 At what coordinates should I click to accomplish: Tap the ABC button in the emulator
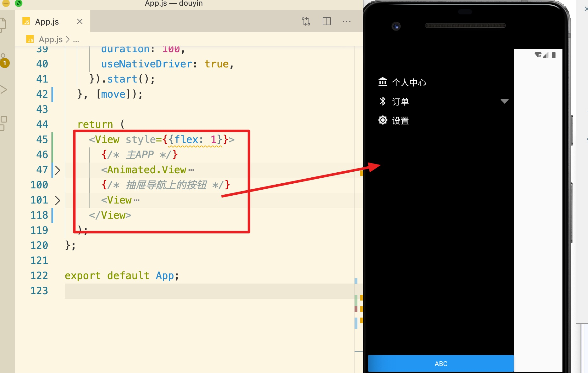pos(441,364)
